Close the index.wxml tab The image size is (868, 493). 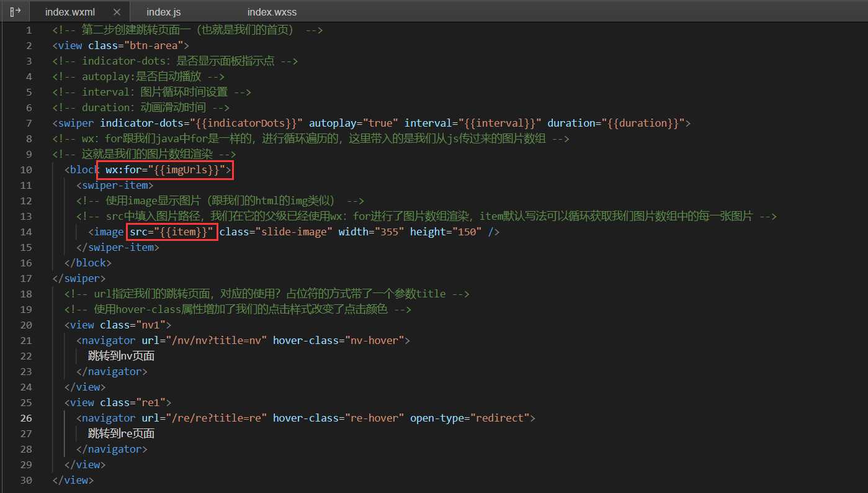click(x=117, y=12)
